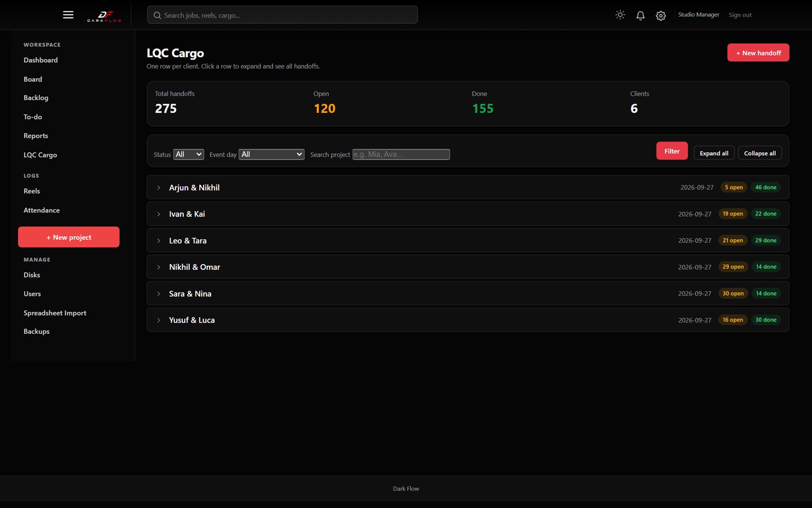Click Expand all button
Screen dimensions: 812x508
tap(714, 153)
